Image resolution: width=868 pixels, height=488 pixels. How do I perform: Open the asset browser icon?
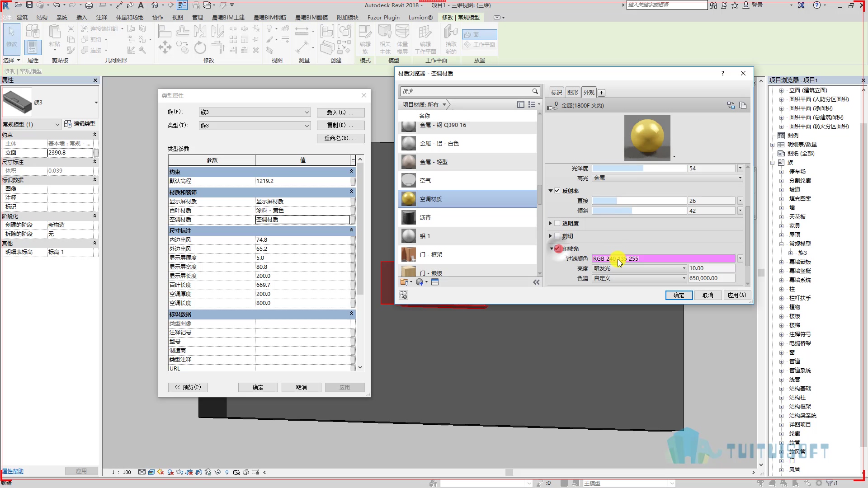(x=435, y=282)
